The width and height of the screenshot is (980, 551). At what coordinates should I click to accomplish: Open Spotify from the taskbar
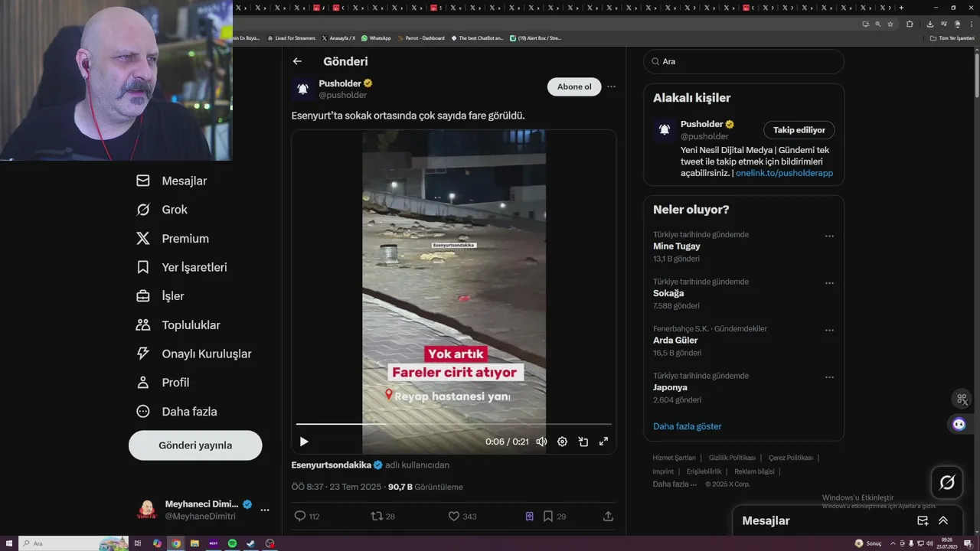pyautogui.click(x=232, y=543)
